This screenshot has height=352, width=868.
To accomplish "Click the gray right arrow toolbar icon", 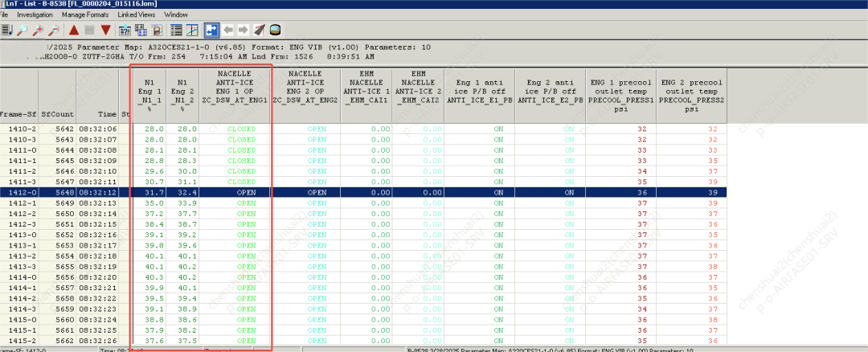I will click(x=244, y=31).
